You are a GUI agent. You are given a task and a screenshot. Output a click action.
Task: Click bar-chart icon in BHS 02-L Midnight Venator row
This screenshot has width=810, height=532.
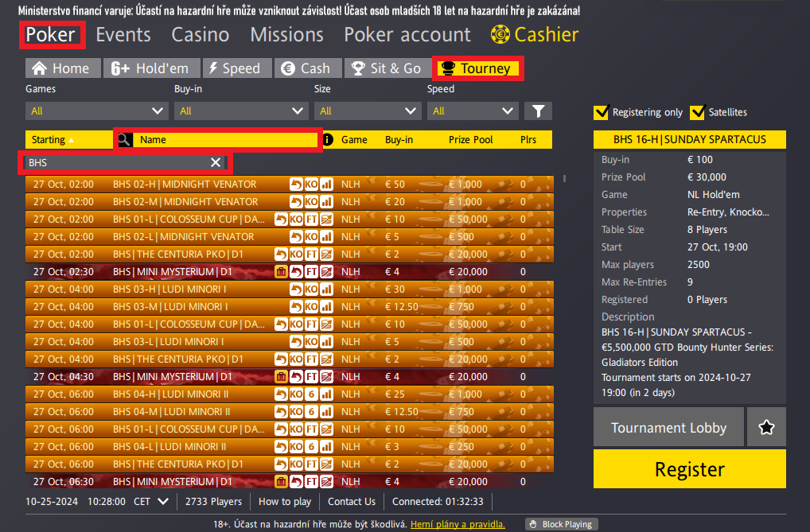tap(326, 237)
